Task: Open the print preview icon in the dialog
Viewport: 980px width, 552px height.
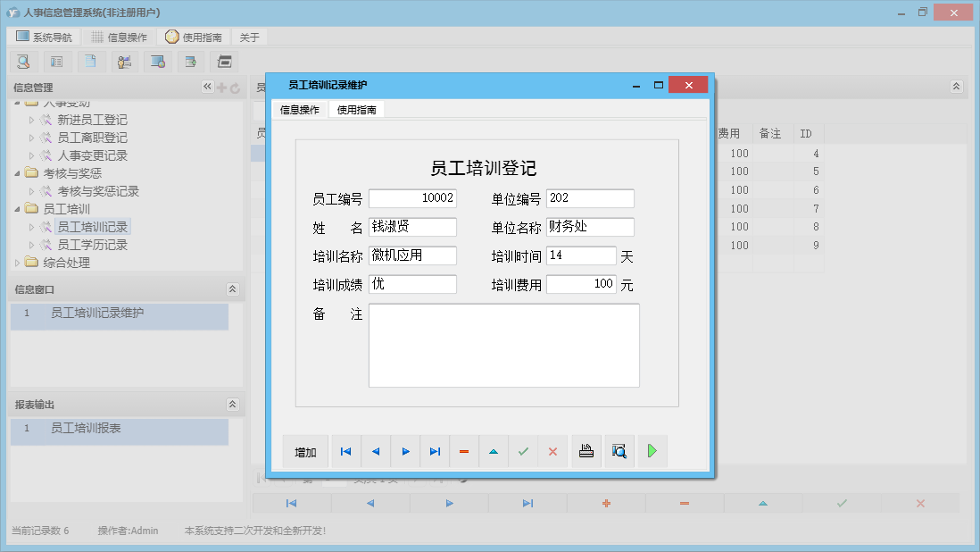Action: pos(619,451)
